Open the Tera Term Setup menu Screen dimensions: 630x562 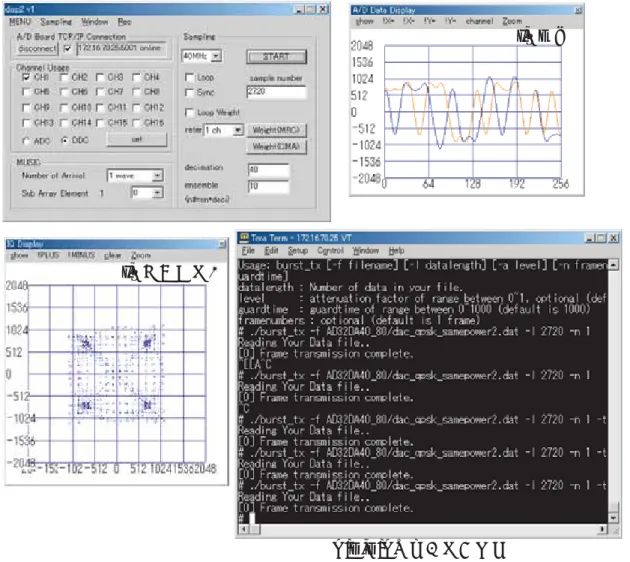click(x=298, y=251)
